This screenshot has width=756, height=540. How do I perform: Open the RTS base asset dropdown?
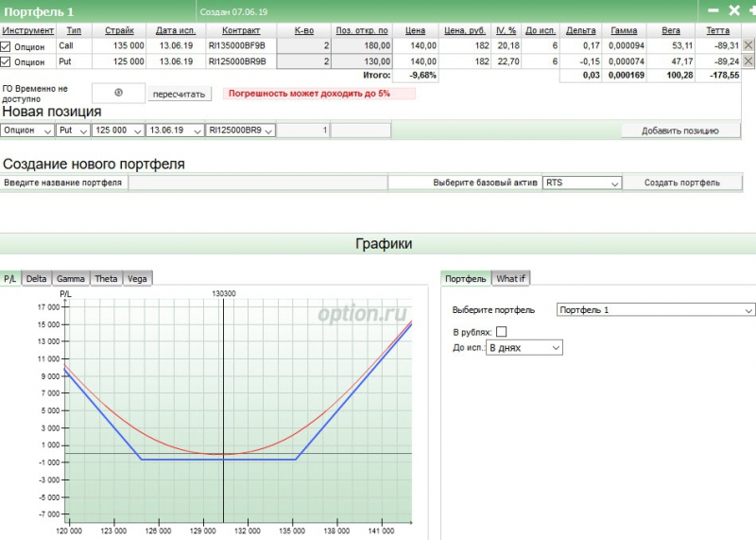point(582,183)
